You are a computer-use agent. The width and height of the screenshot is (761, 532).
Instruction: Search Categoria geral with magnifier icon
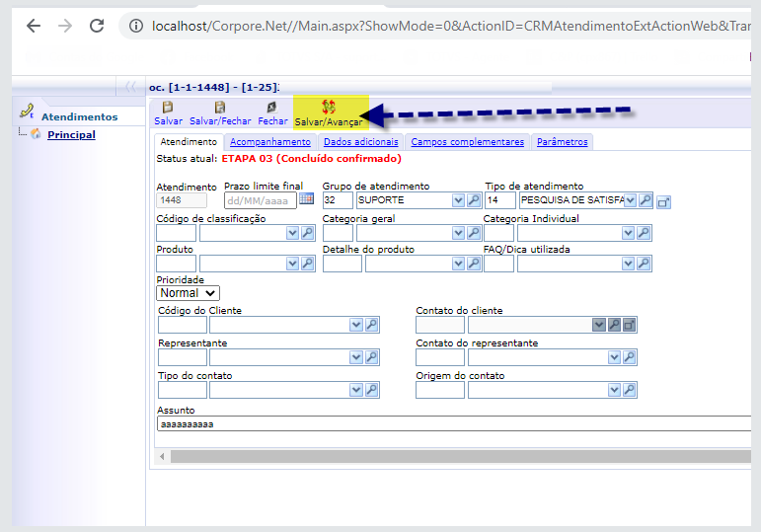pos(474,233)
